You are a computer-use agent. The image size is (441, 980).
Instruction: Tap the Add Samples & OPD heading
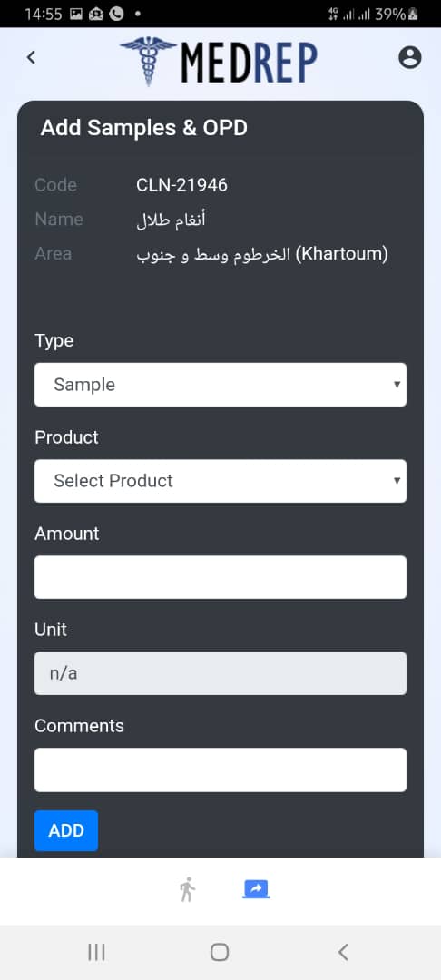tap(143, 128)
